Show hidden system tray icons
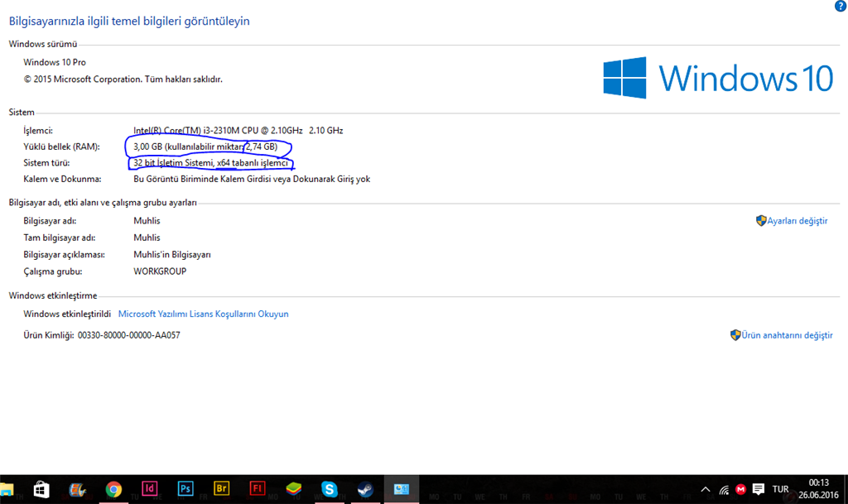The width and height of the screenshot is (848, 504). pos(706,490)
